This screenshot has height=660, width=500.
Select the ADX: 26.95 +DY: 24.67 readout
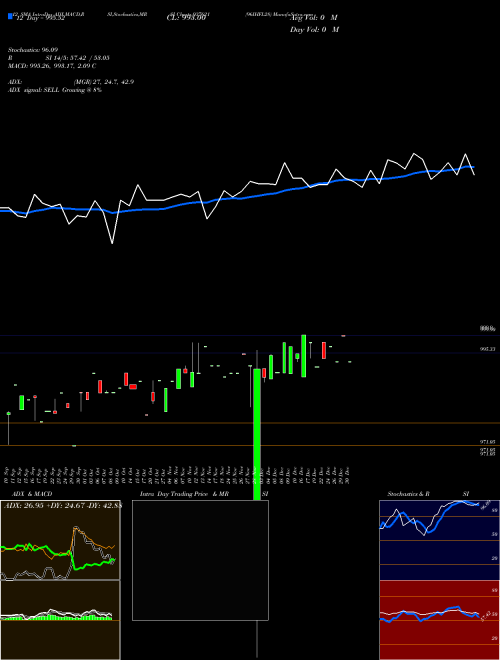63,505
